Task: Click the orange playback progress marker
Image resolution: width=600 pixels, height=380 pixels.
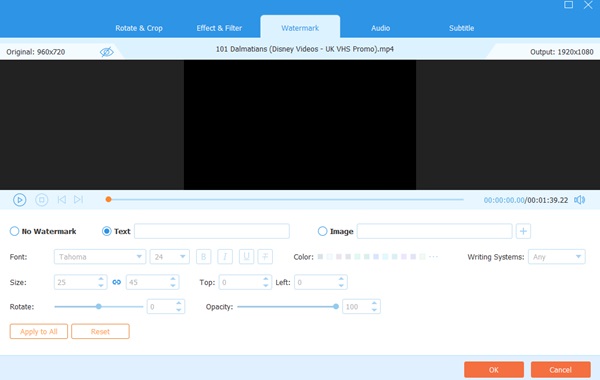Action: tap(109, 199)
